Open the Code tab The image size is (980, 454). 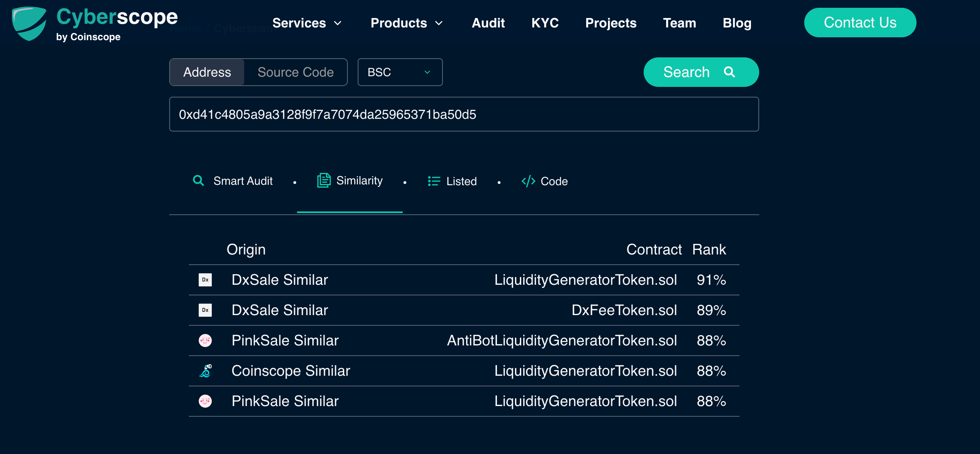545,181
